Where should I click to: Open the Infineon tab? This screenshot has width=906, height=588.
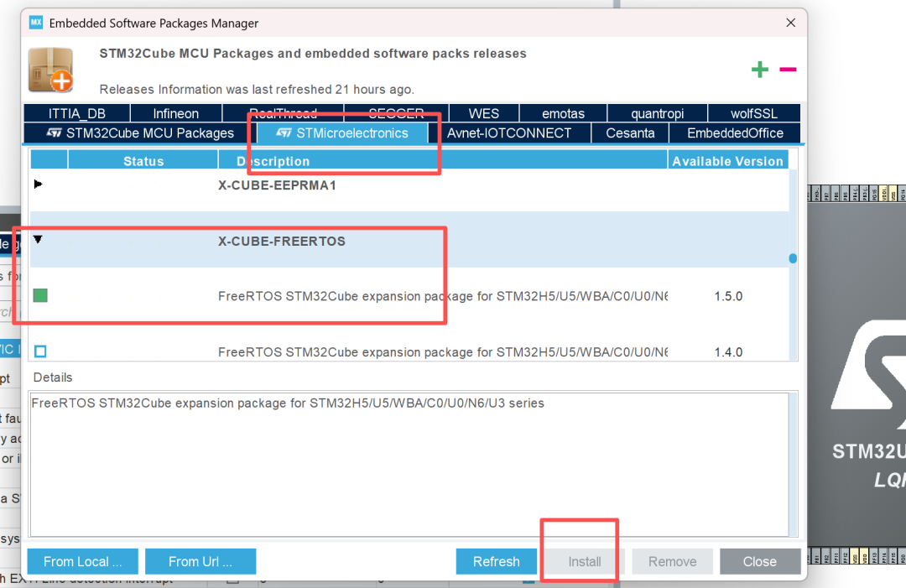(175, 113)
